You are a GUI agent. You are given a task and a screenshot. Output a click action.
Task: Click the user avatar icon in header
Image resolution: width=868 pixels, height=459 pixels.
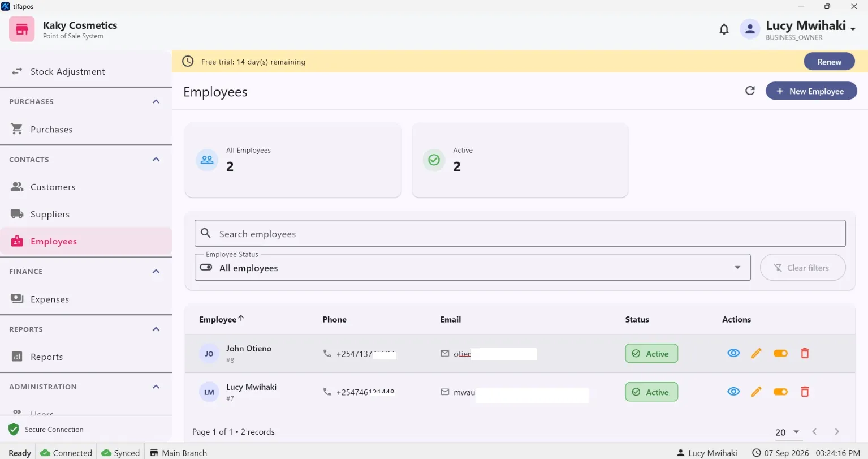click(x=750, y=29)
